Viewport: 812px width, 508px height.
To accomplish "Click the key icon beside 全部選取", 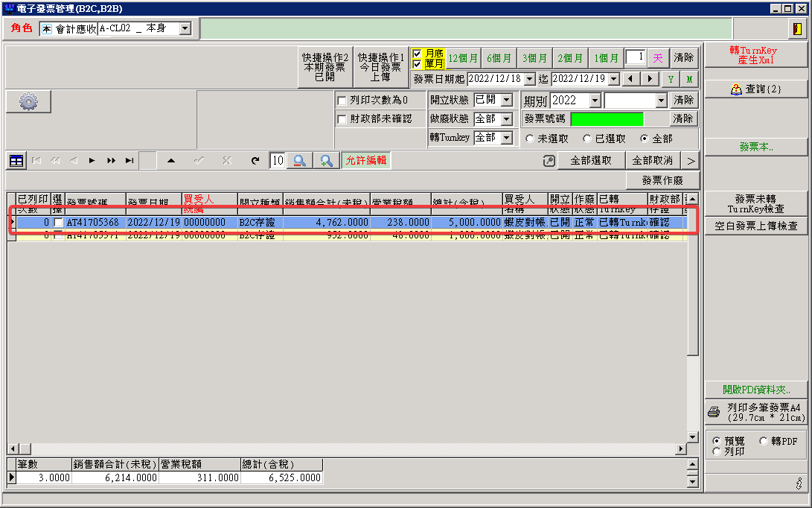I will pyautogui.click(x=549, y=161).
